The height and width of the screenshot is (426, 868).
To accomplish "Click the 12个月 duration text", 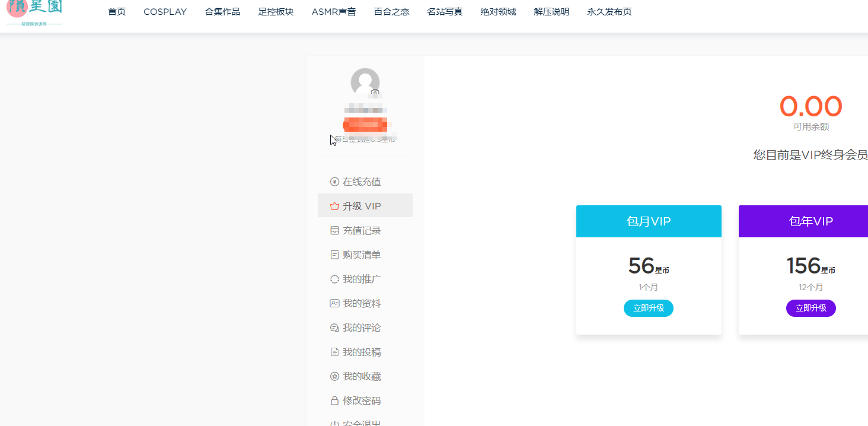I will pos(810,287).
